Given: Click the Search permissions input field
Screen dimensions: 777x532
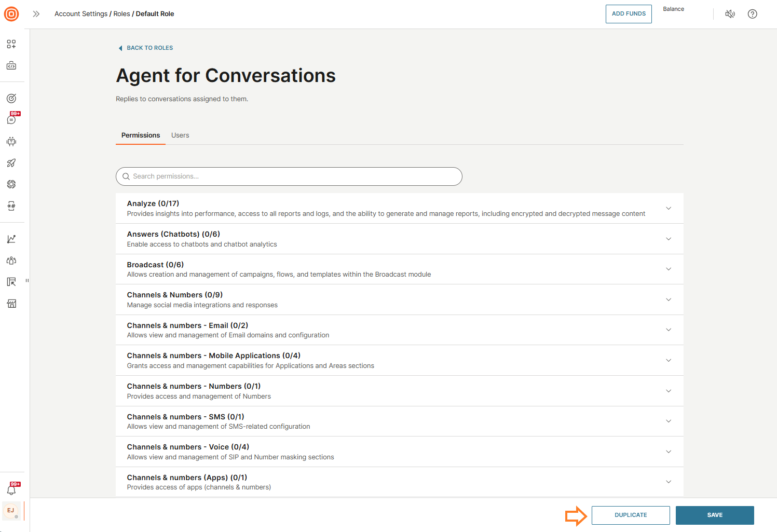Looking at the screenshot, I should (289, 176).
